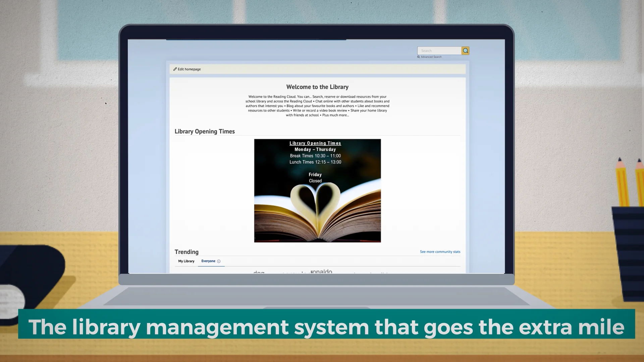Click the trending word ronaldo

click(x=321, y=271)
